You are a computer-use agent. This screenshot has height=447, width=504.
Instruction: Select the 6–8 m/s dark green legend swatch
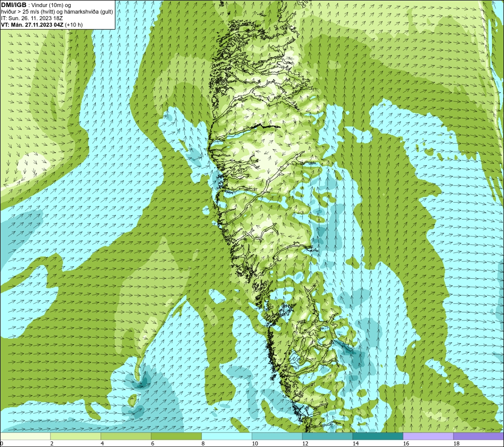pyautogui.click(x=176, y=436)
